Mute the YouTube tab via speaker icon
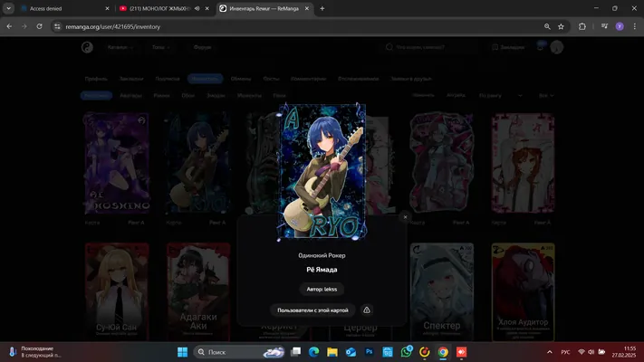 [197, 8]
